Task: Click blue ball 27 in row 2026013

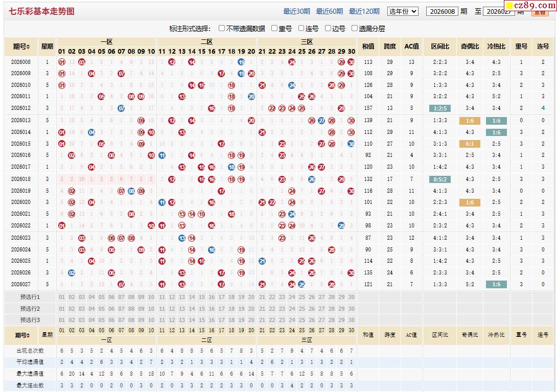Action: coord(321,121)
